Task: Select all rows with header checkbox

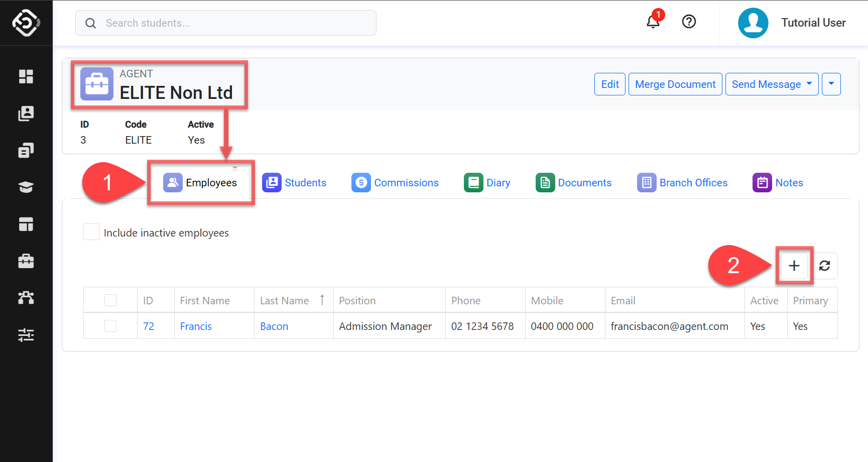Action: pyautogui.click(x=110, y=300)
